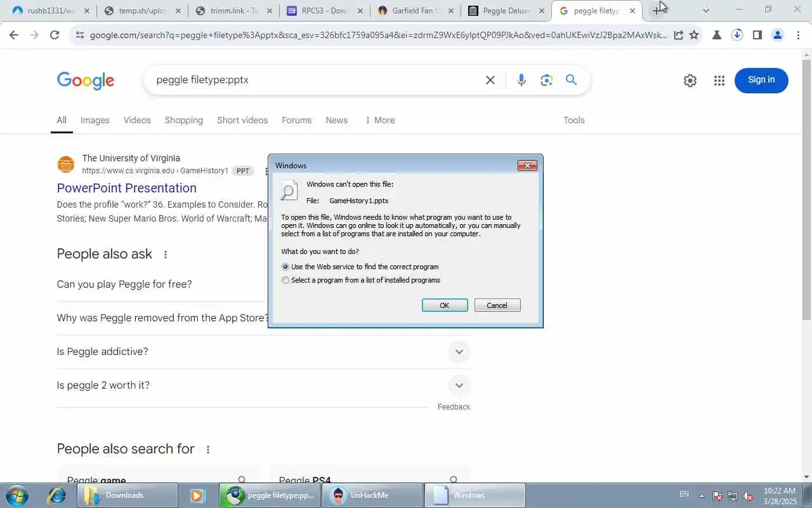Screen dimensions: 812x508
Task: Clear the search box with X
Action: (490, 80)
